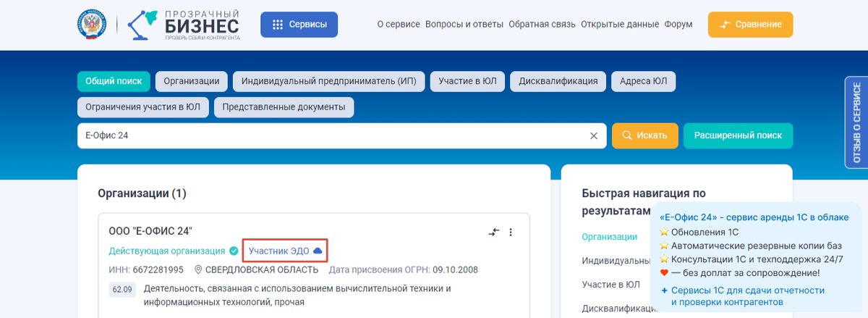Select Индивидуальный предприниматель (ИП) tab

(329, 81)
